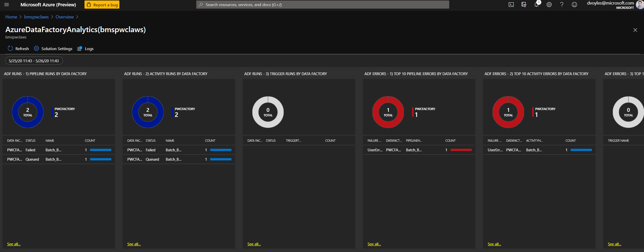Click tile title ADF ERRORS - 2) TOP 10 ACTIVITY ERRORS
The height and width of the screenshot is (252, 644).
coord(536,74)
